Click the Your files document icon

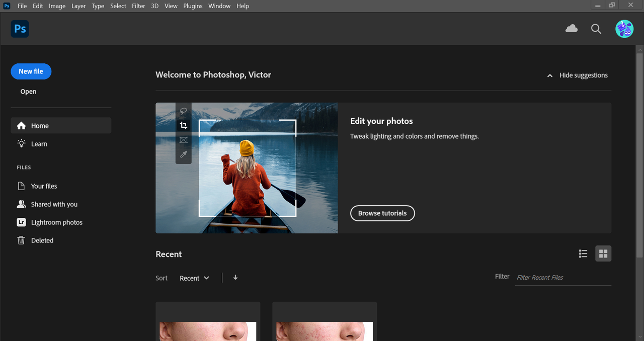pyautogui.click(x=21, y=186)
